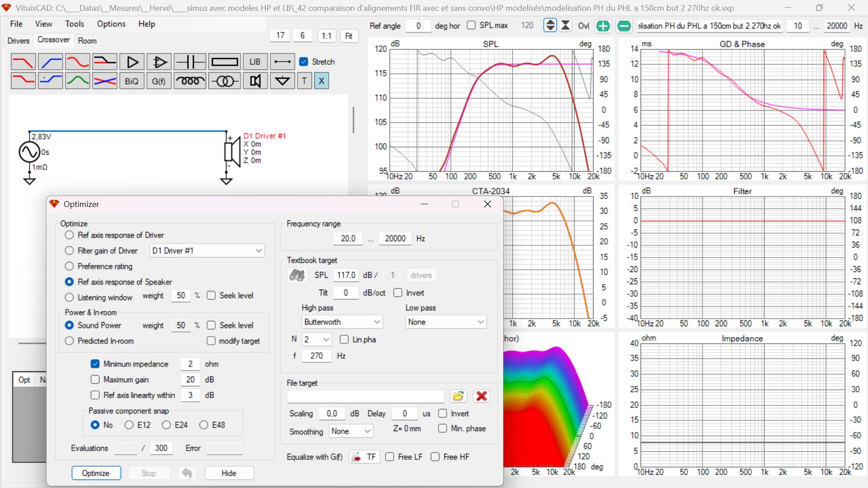Add a loudspeaker driver component icon

coord(255,81)
